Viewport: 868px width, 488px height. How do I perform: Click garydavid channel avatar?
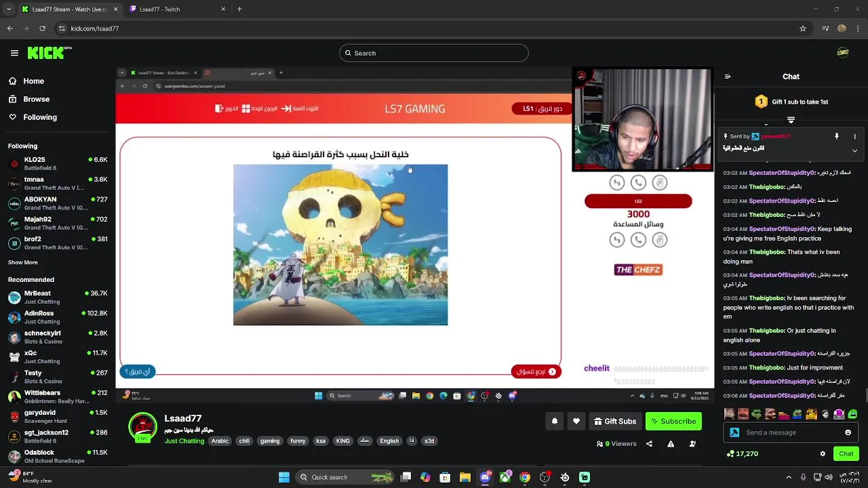tap(14, 416)
